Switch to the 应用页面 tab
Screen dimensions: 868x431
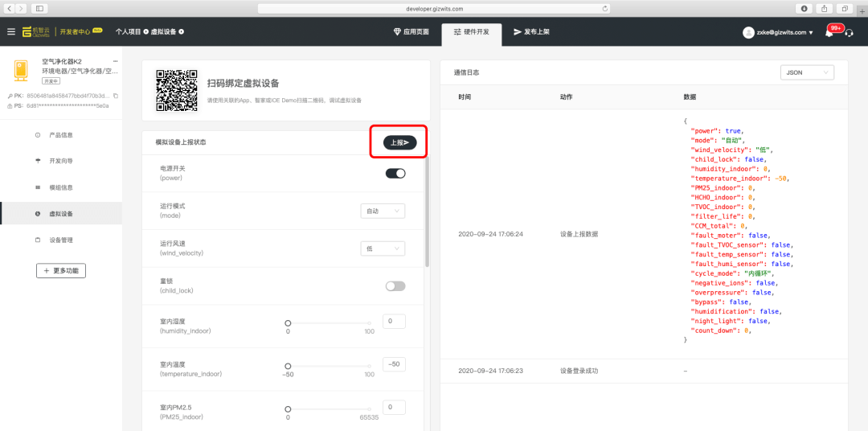(x=411, y=31)
